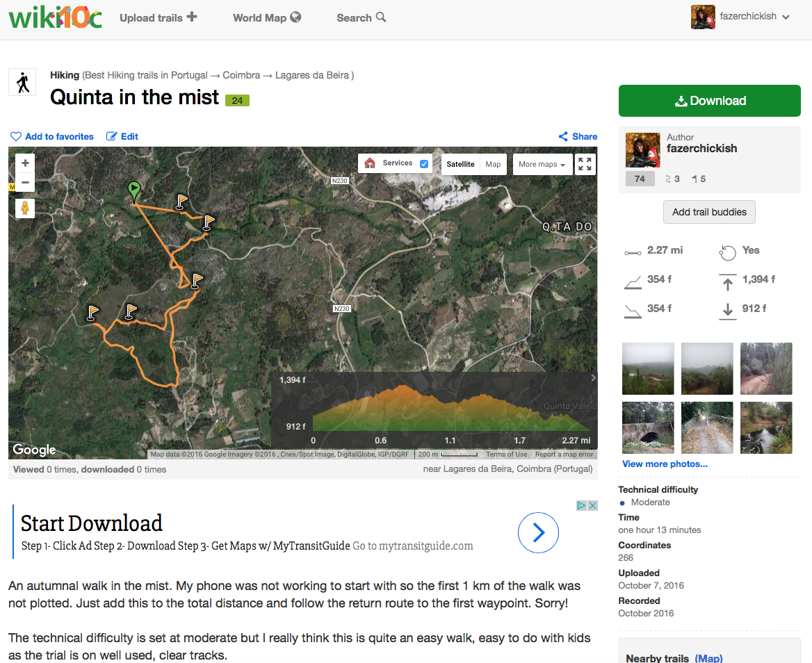The height and width of the screenshot is (663, 812).
Task: Select the Street View pegman icon
Action: 25,208
